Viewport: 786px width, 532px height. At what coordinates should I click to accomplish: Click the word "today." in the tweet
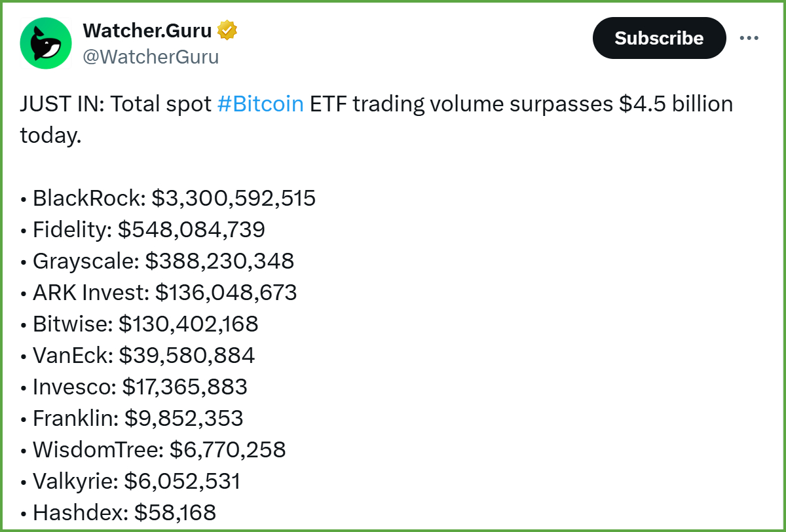[x=50, y=136]
